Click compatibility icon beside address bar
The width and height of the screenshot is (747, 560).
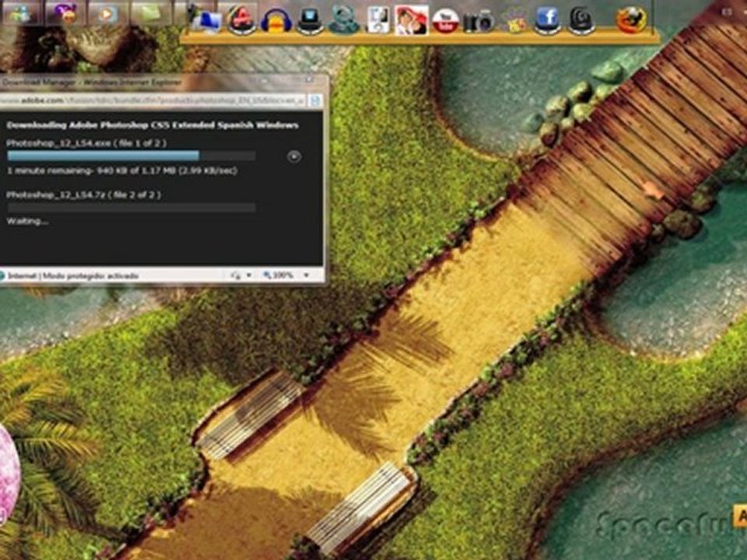click(315, 100)
